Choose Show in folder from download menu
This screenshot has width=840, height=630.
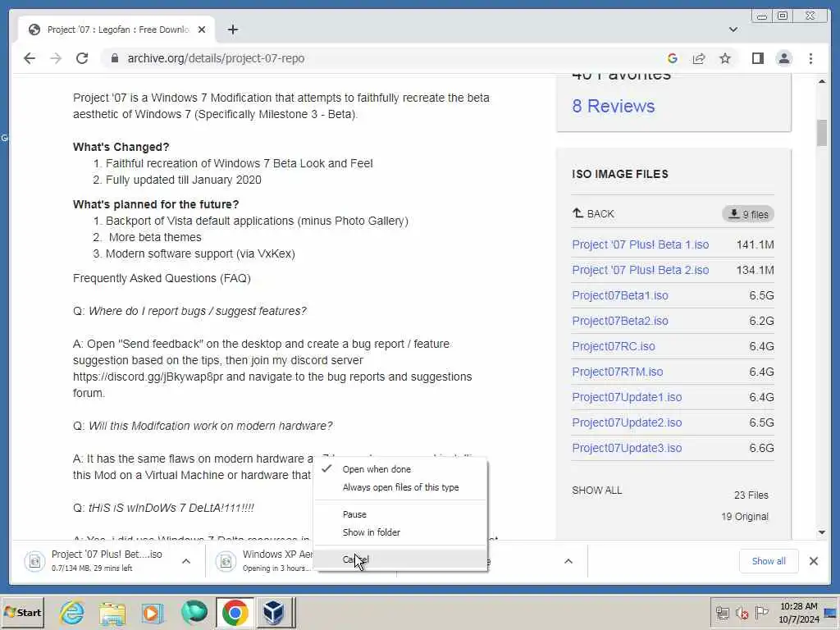coord(400,532)
